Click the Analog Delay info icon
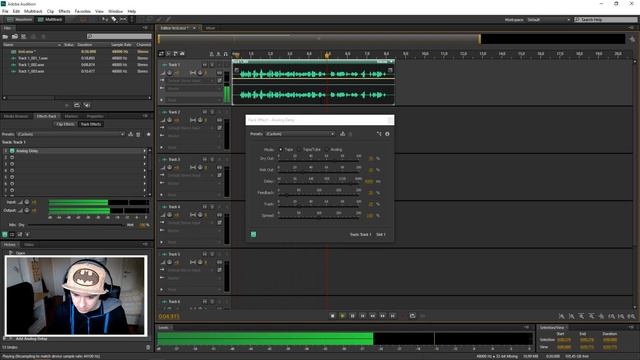 tap(387, 134)
